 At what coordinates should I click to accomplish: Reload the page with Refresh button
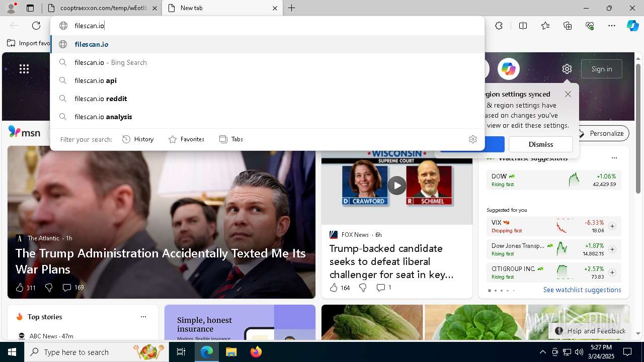pyautogui.click(x=36, y=26)
